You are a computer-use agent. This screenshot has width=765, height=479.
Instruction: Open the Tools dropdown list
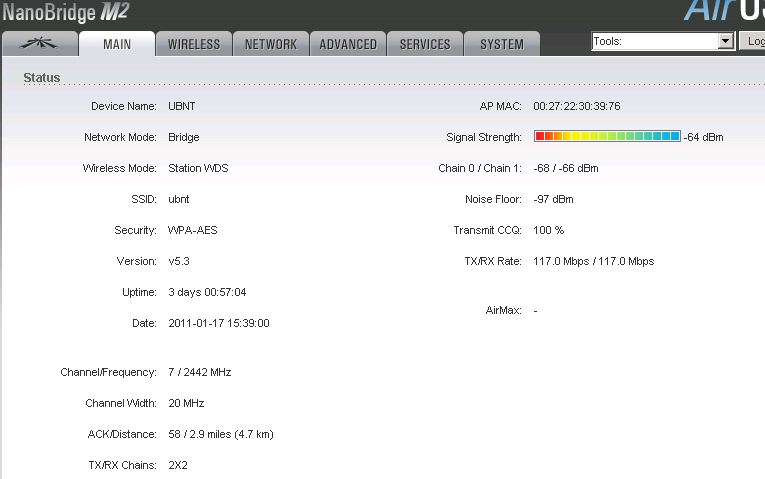pyautogui.click(x=663, y=41)
